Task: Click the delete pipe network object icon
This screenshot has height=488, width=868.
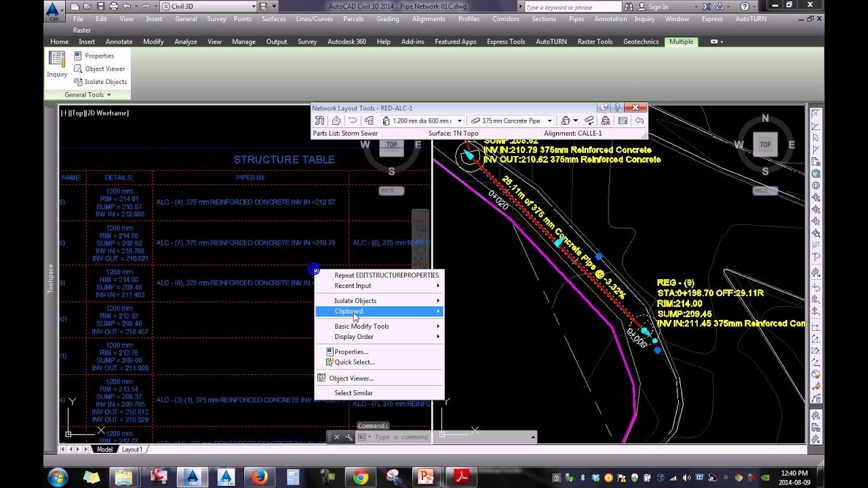Action: pyautogui.click(x=606, y=121)
